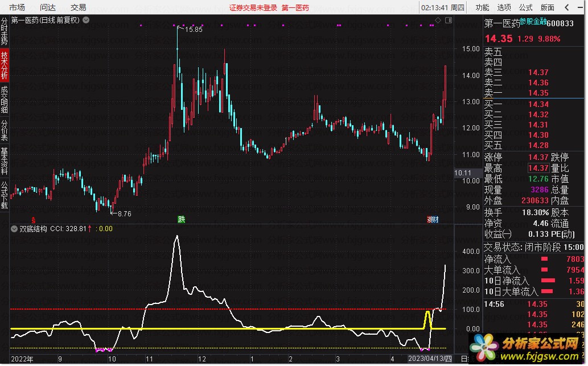Select the 技术分析 side tab
The height and width of the screenshot is (366, 588).
coord(4,65)
